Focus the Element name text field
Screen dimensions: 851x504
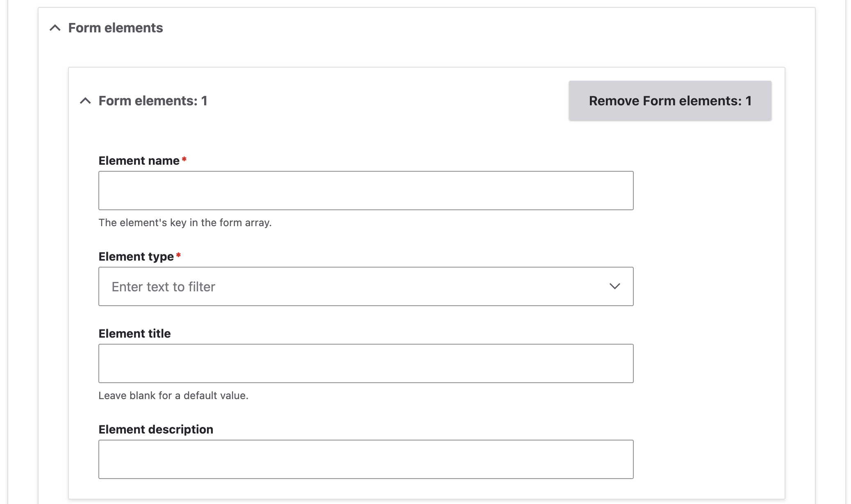click(x=365, y=191)
